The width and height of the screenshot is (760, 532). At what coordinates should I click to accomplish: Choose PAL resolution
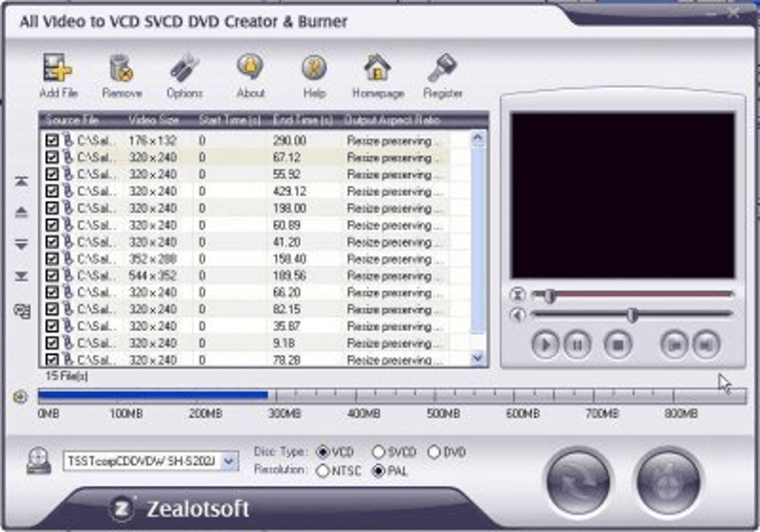[x=379, y=470]
